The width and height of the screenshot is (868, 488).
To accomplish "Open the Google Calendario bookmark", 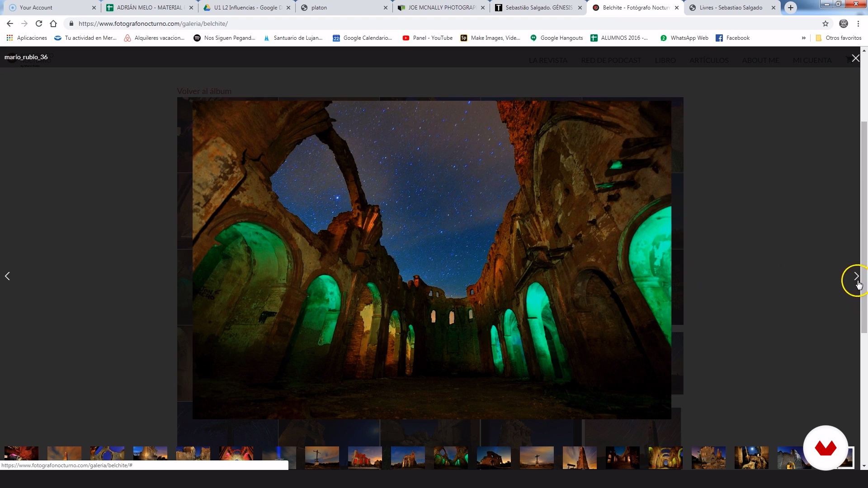I will [362, 38].
